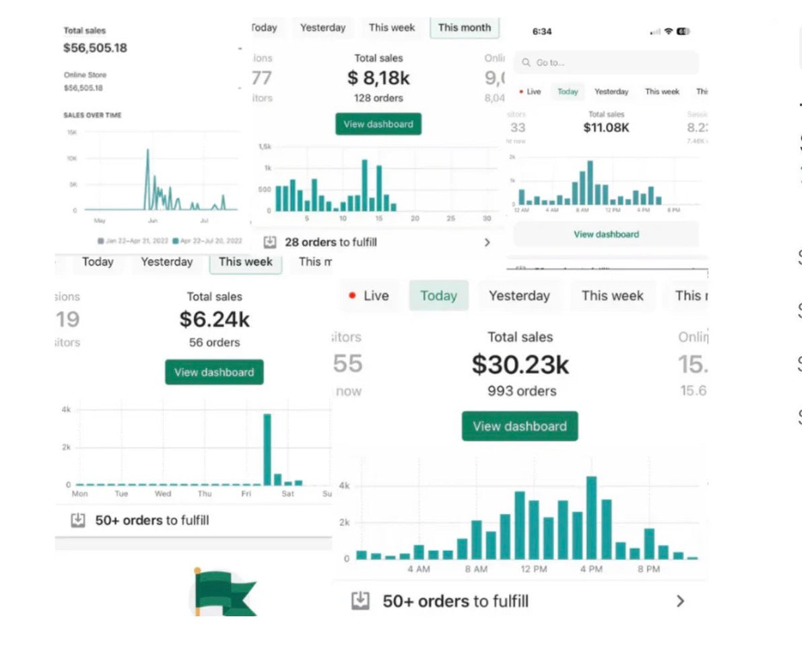812x656 pixels.
Task: Click the highest peak in Sales Over Time chart
Action: click(147, 151)
